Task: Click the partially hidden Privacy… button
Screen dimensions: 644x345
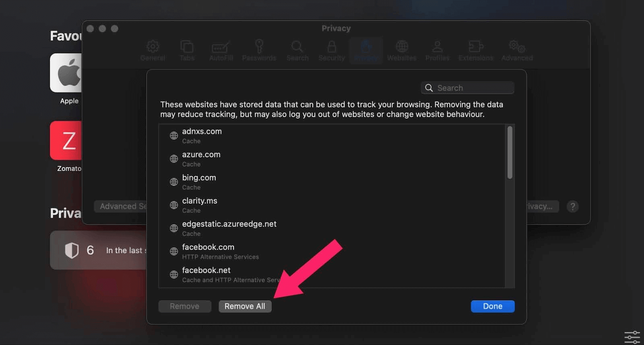Action: (x=543, y=207)
